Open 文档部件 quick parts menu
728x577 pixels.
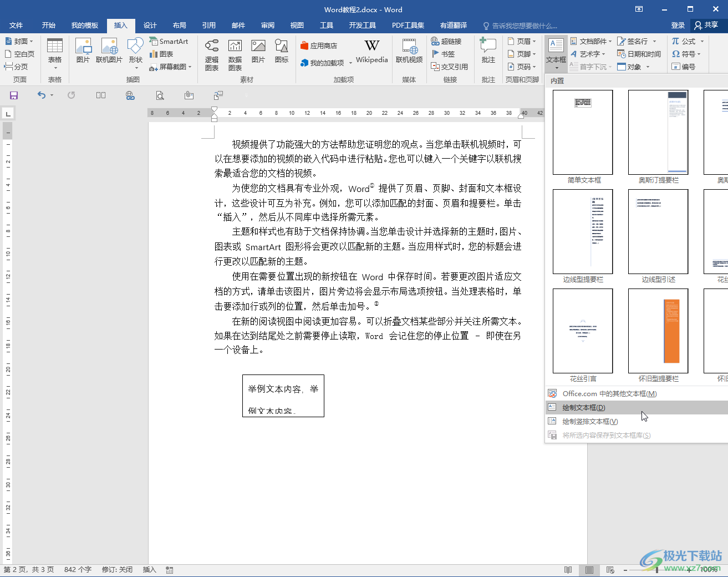point(591,41)
